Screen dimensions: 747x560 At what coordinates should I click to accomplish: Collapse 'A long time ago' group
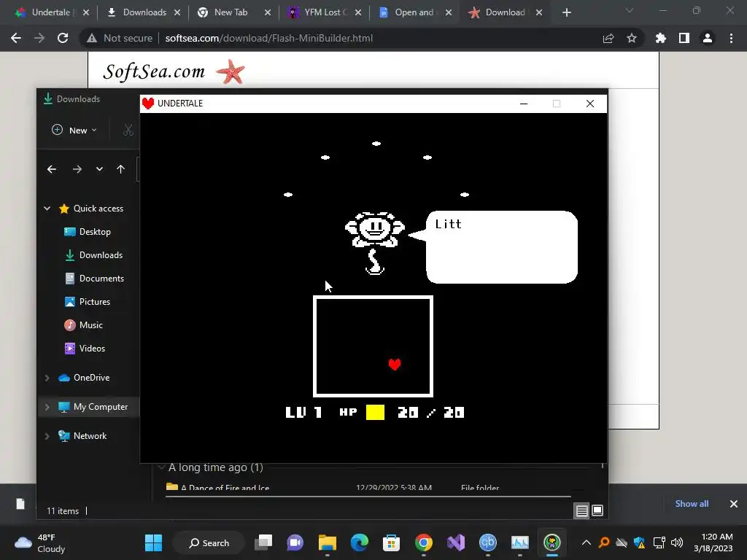(x=161, y=467)
